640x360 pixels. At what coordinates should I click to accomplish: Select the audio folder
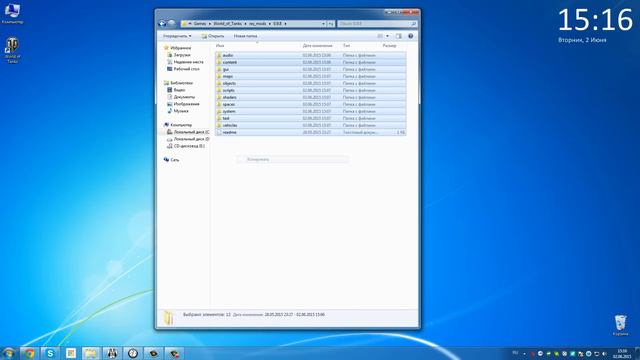[311, 55]
